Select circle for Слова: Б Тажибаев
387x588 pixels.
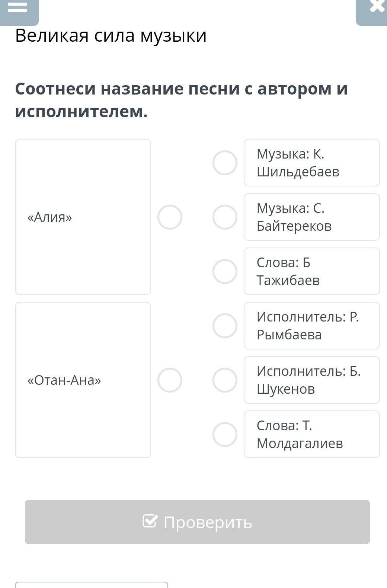click(x=225, y=271)
